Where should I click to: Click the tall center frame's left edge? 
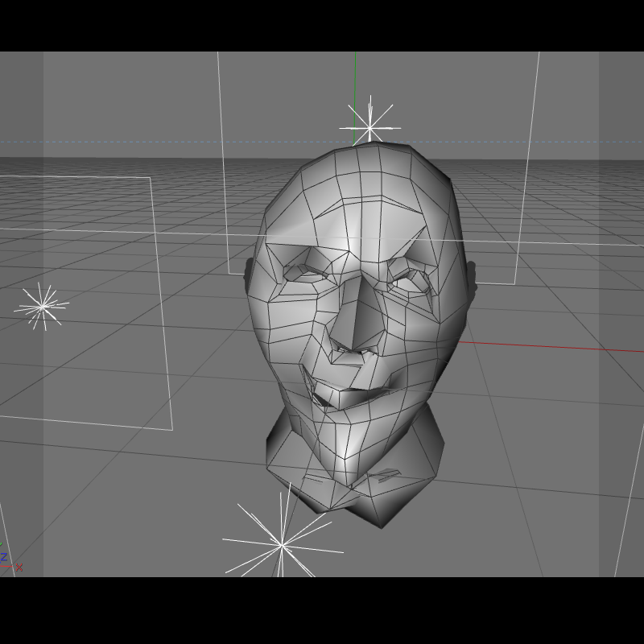pyautogui.click(x=223, y=163)
